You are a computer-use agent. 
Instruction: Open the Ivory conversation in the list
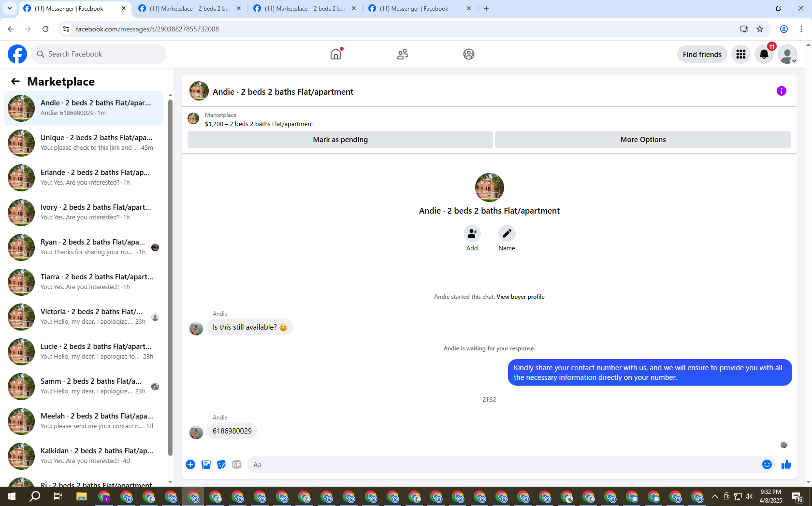[83, 212]
